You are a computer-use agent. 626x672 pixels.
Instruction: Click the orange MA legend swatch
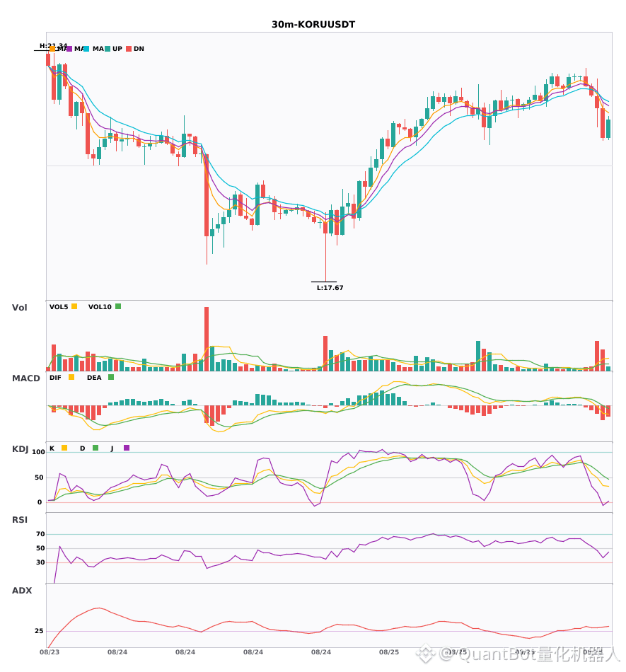point(52,49)
